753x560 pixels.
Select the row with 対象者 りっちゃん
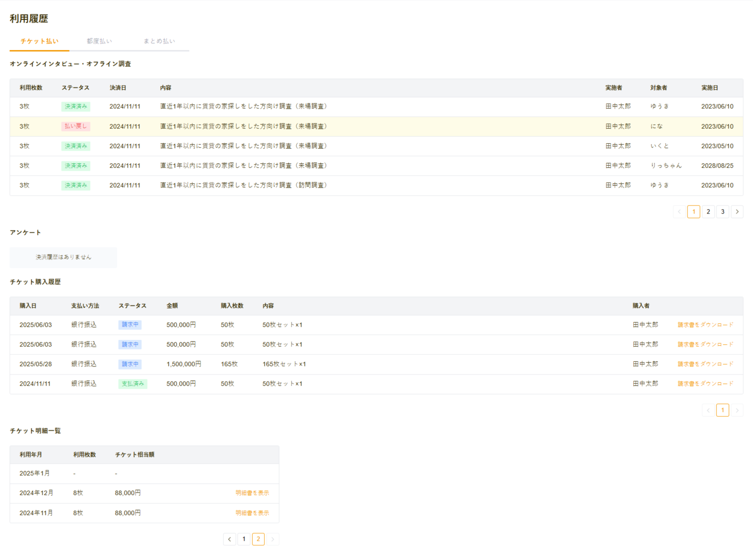point(376,166)
